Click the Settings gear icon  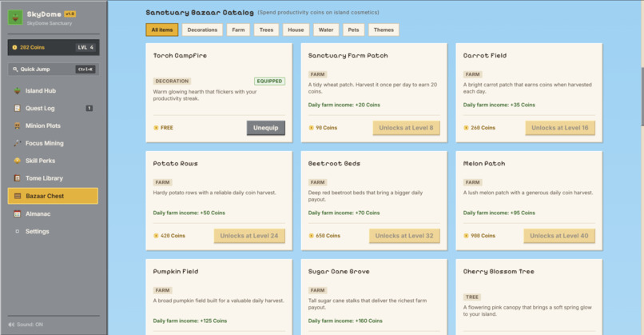(x=18, y=231)
